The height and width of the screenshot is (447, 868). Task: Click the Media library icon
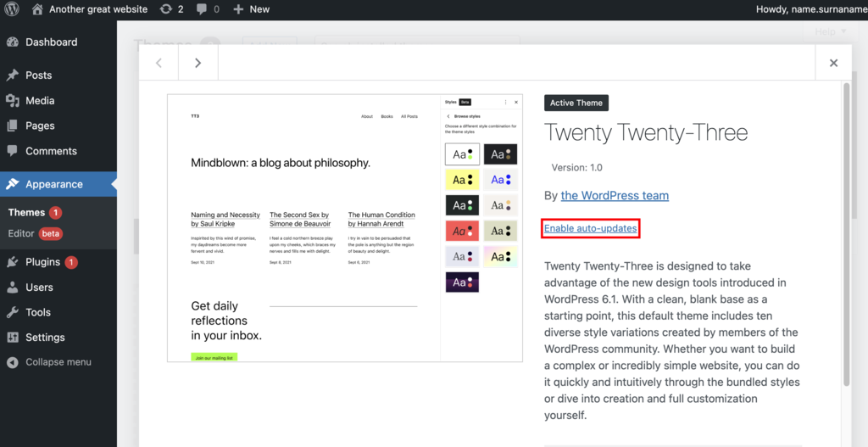pos(13,100)
